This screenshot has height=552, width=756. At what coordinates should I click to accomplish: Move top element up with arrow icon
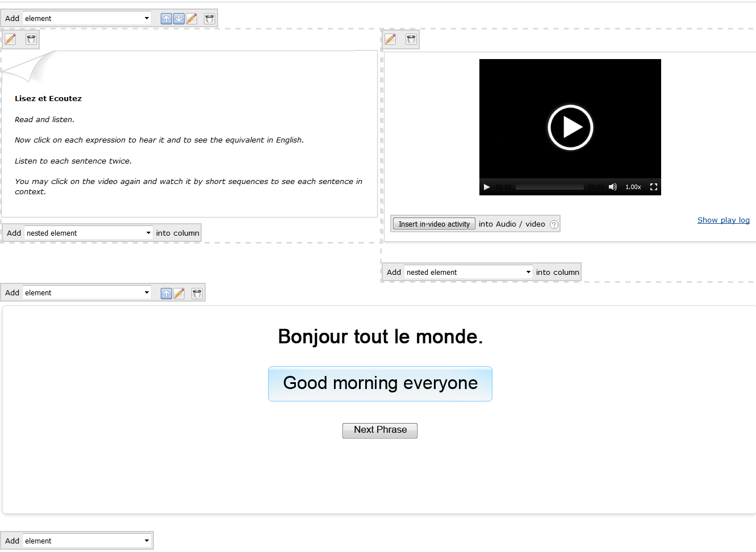166,19
